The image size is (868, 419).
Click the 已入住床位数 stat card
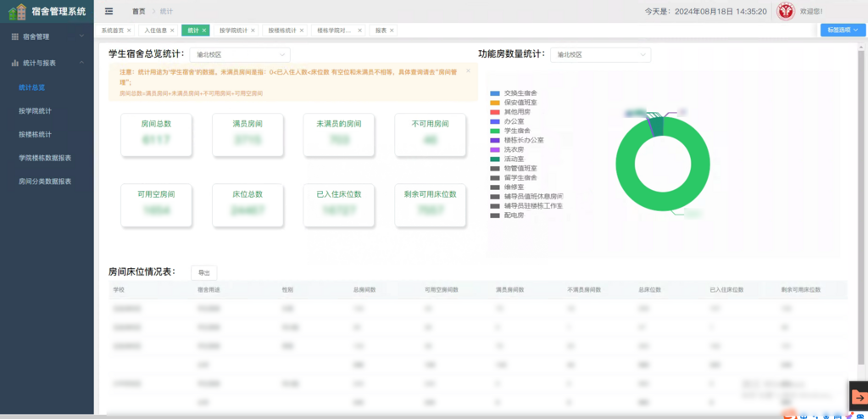click(339, 205)
